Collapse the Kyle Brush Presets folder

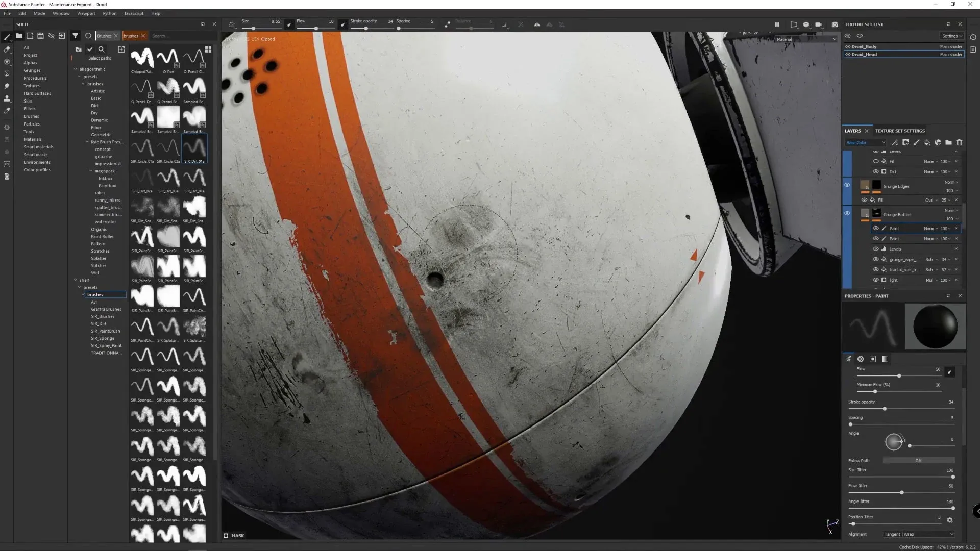[87, 142]
